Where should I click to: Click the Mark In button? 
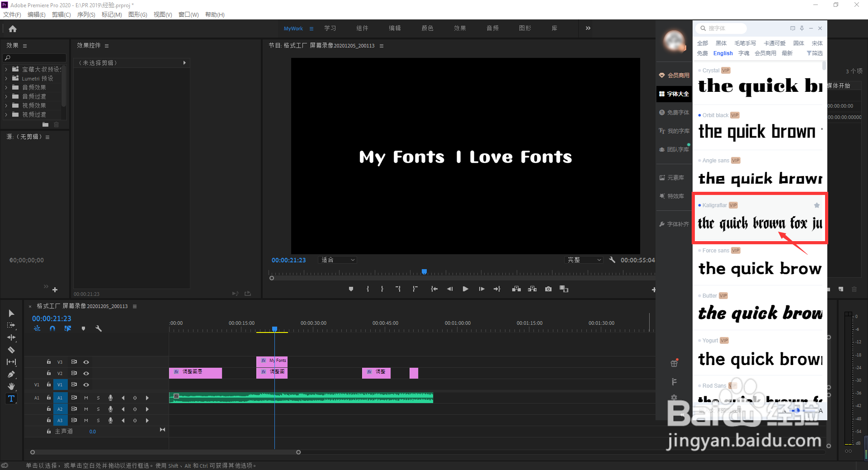(x=368, y=289)
